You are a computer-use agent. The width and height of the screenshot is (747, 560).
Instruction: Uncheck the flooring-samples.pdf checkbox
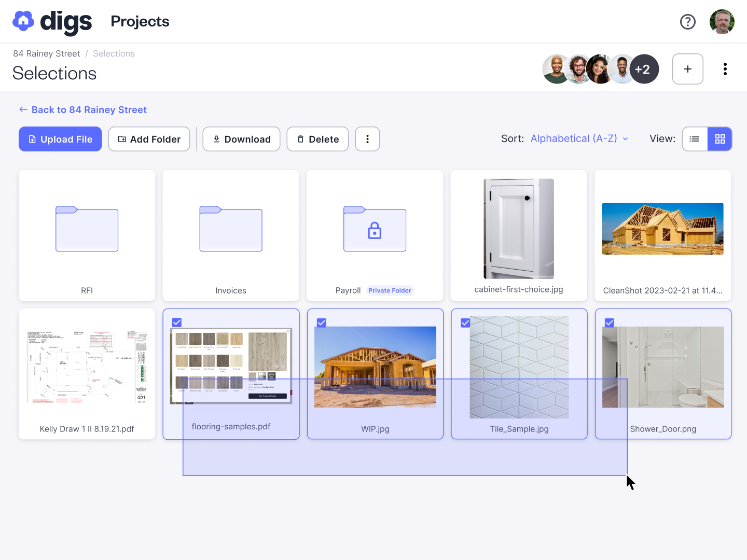(x=177, y=323)
